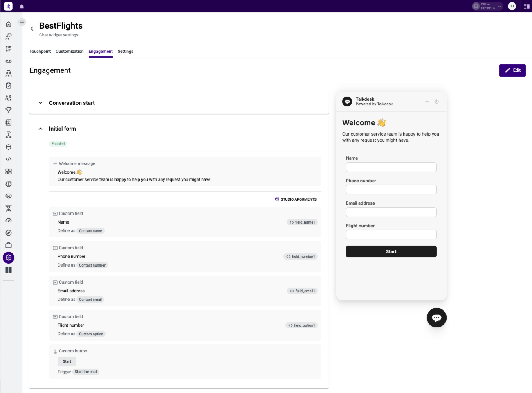This screenshot has height=393, width=532.
Task: Open the chat heart sidebar icon
Action: 9,196
